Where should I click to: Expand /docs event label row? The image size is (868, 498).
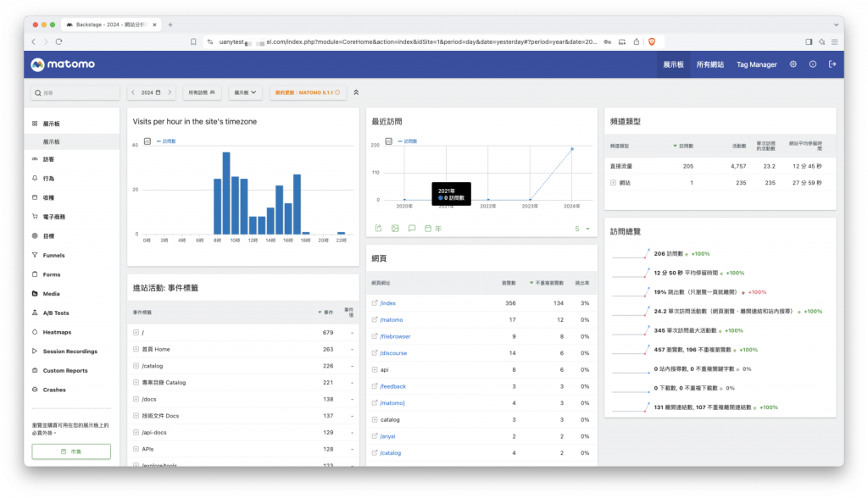coord(136,399)
